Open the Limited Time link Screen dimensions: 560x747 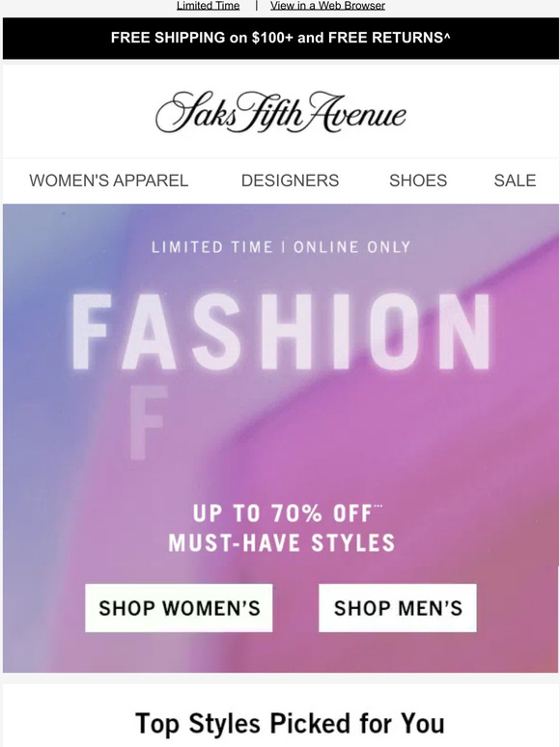209,6
